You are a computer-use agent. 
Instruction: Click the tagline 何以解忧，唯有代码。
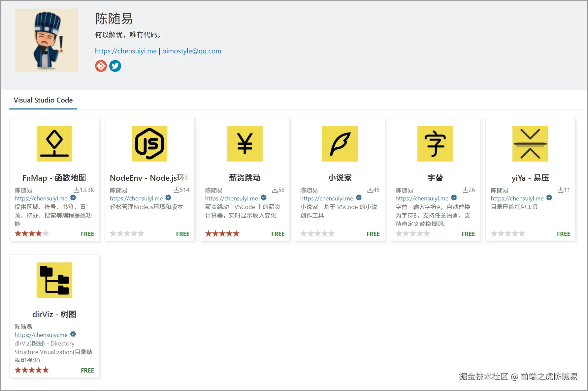[128, 35]
